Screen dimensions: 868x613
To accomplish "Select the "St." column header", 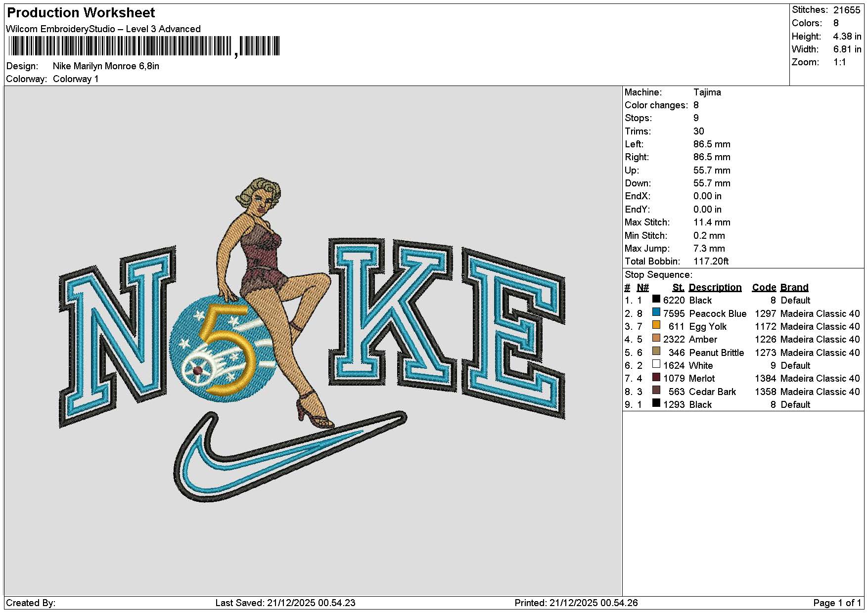I will 679,288.
